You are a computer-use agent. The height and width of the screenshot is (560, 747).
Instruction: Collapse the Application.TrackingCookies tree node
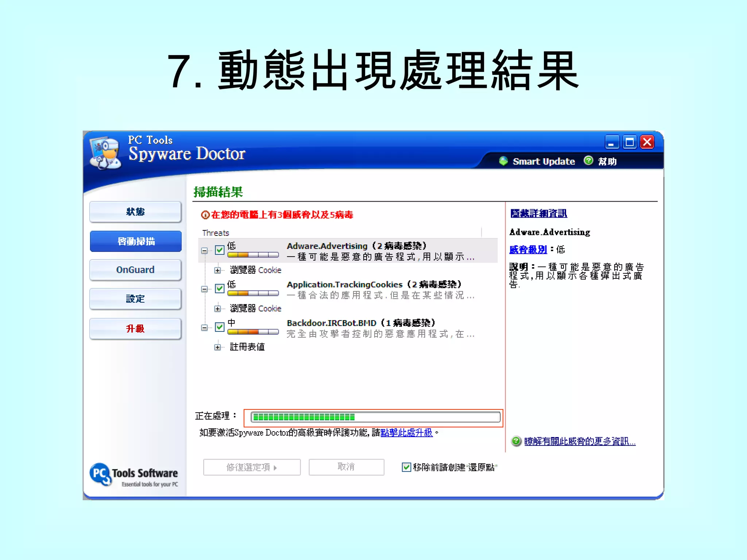point(205,289)
